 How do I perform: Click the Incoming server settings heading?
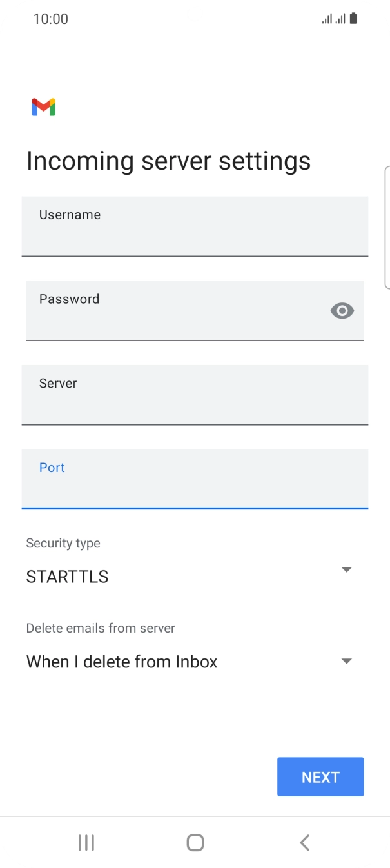pos(168,161)
